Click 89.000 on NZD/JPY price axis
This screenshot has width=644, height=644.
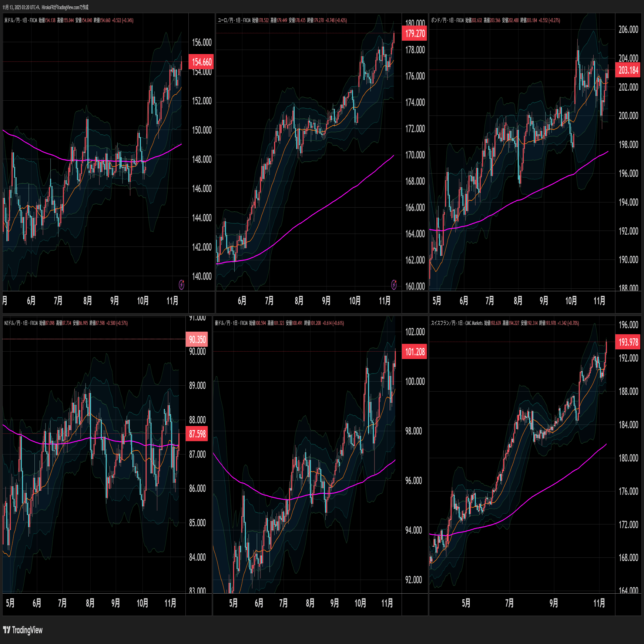197,386
